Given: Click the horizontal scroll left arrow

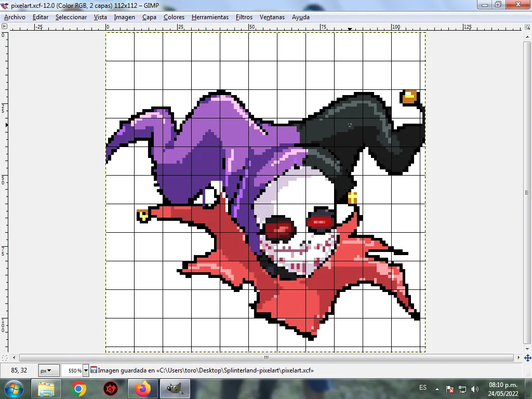Looking at the screenshot, I should (14, 357).
